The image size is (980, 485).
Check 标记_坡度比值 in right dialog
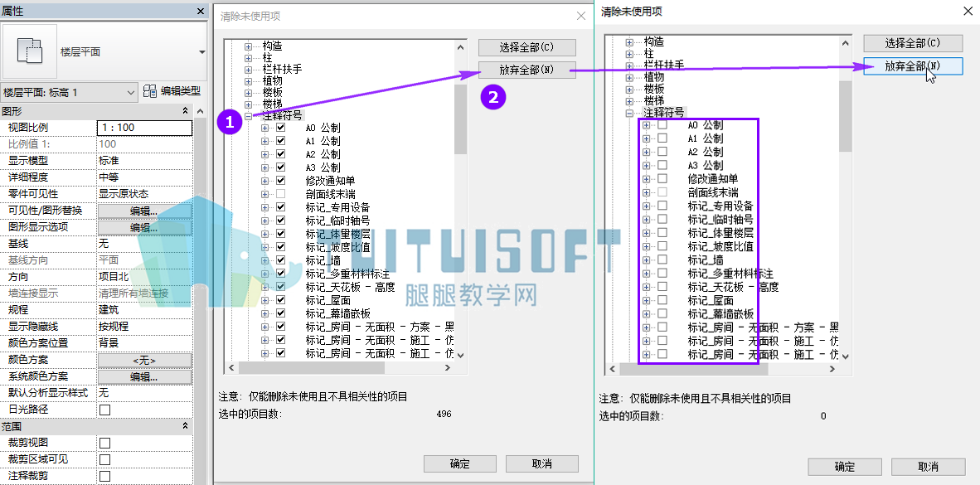click(662, 246)
